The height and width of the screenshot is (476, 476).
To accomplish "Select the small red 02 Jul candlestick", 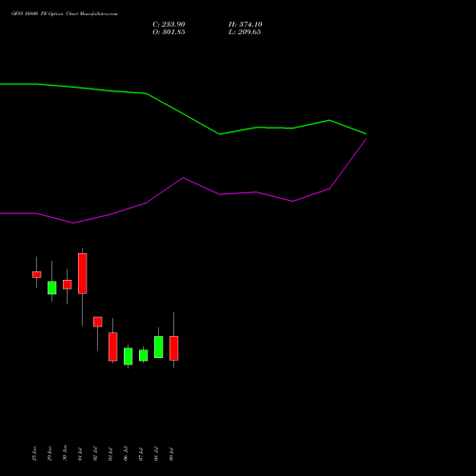I will click(x=98, y=322).
